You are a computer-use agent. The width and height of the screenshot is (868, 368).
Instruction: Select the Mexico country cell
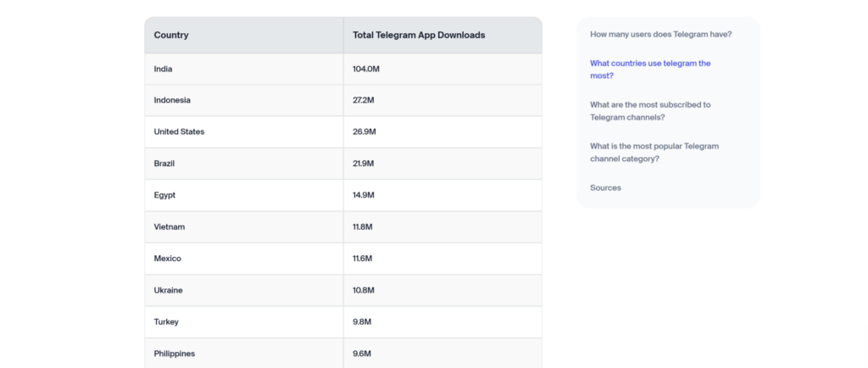(243, 259)
